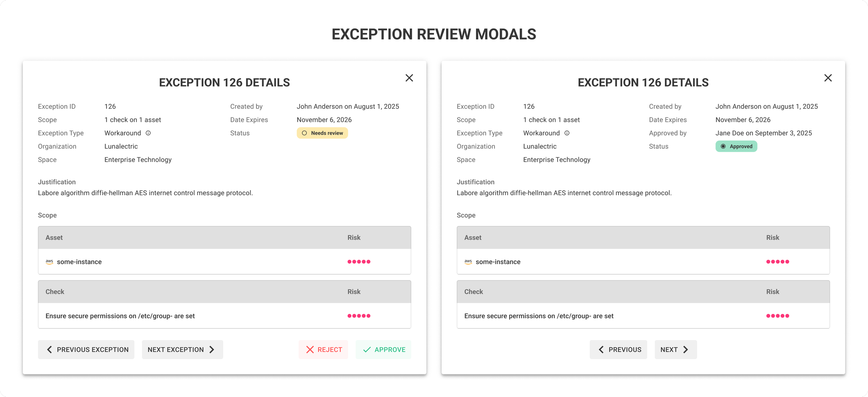Click the Previous button in right modal

pos(618,349)
